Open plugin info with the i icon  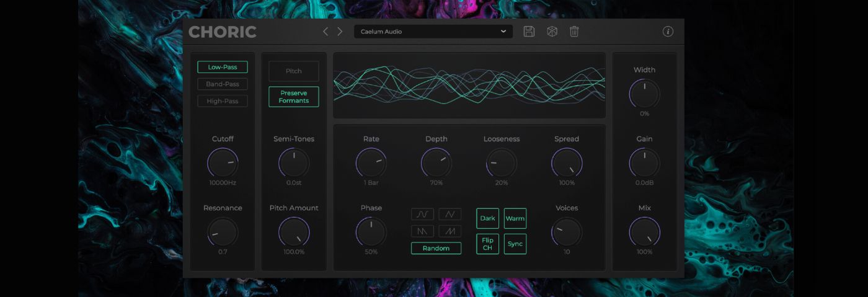(x=668, y=32)
